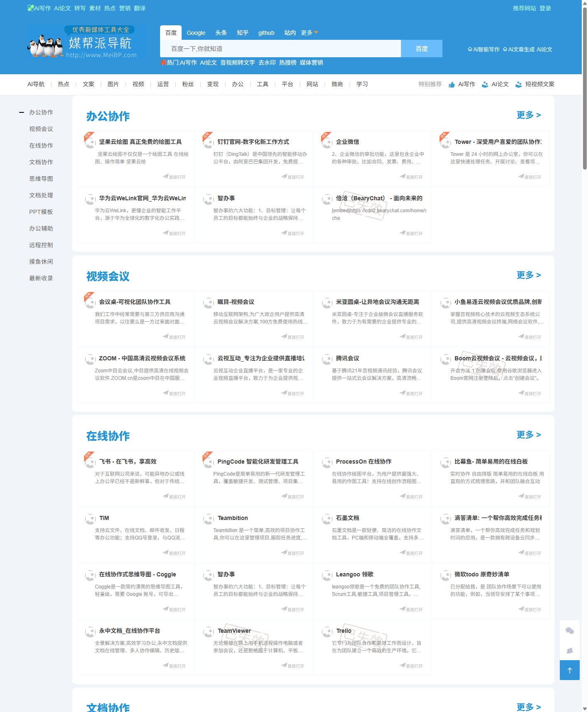Open the 推荐网站 link

525,8
